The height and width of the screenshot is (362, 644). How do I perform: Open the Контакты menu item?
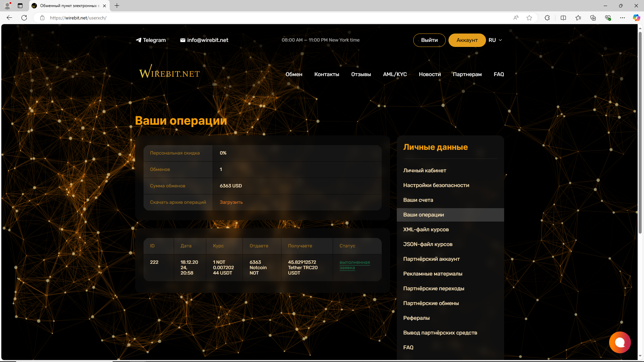click(327, 74)
